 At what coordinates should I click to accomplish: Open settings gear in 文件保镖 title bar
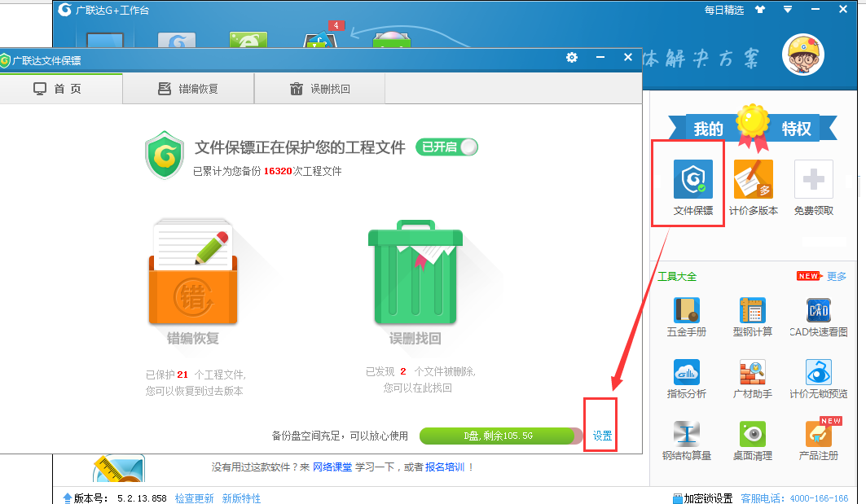coord(572,58)
